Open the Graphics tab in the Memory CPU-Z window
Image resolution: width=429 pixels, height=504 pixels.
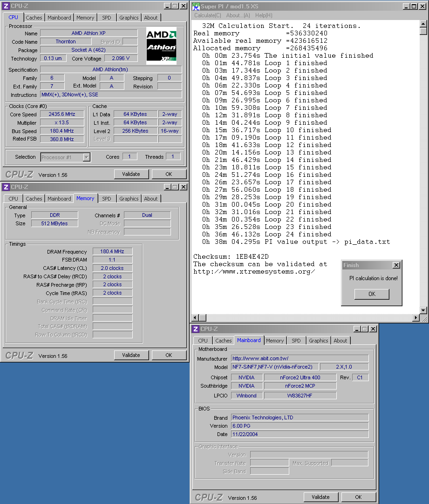pos(129,199)
